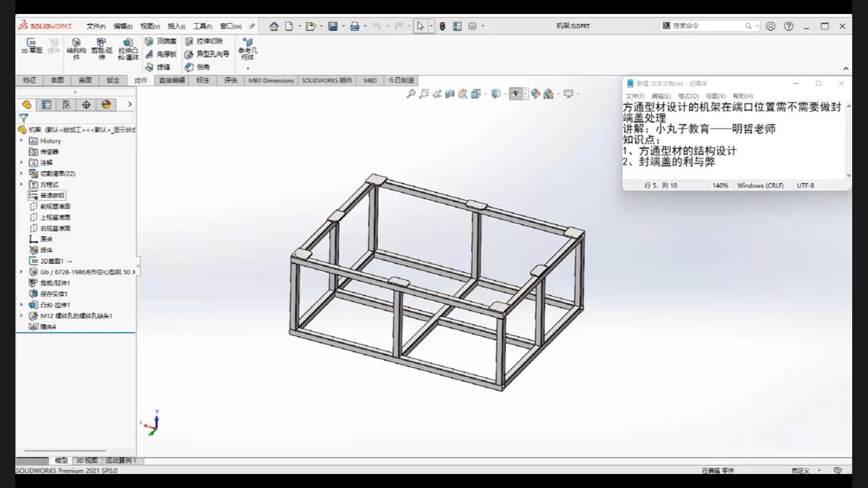Open a file with the folder icon
Image resolution: width=868 pixels, height=488 pixels.
(311, 26)
